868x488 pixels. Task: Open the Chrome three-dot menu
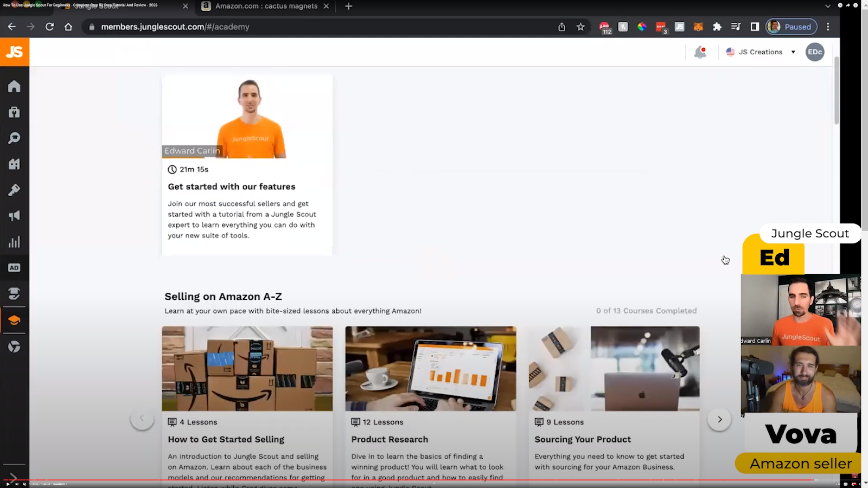tap(828, 27)
